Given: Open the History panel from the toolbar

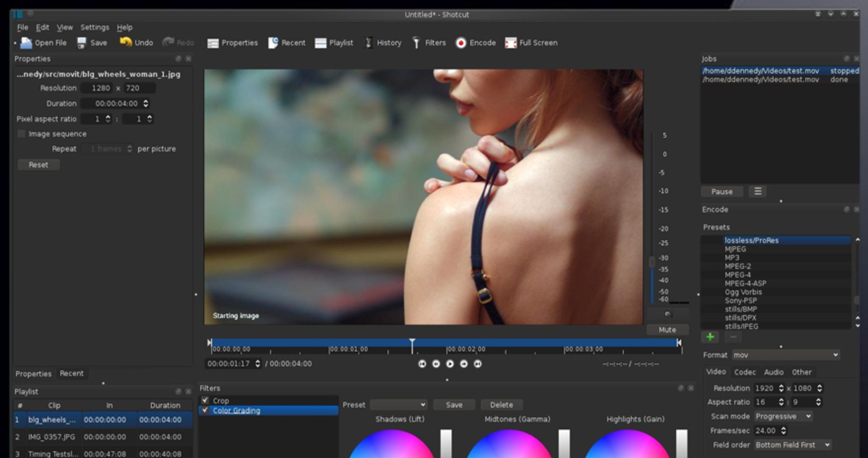Looking at the screenshot, I should click(x=383, y=43).
